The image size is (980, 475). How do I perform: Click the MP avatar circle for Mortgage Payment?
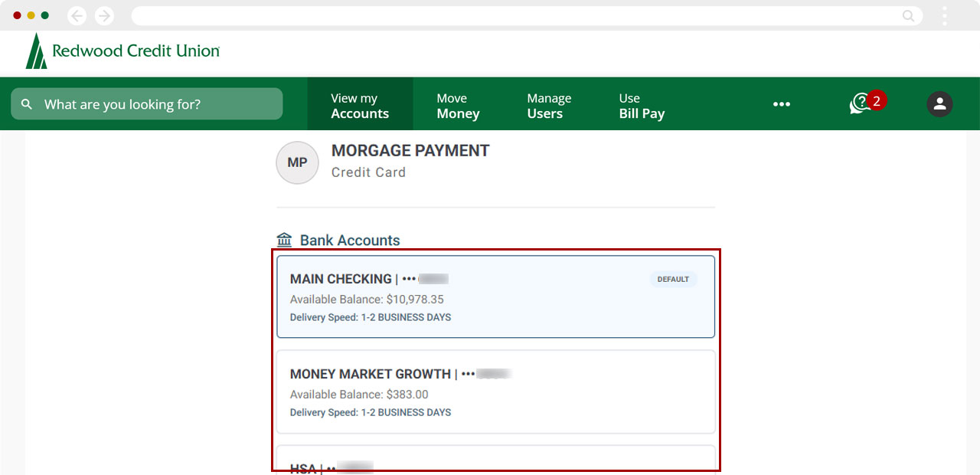click(x=297, y=162)
